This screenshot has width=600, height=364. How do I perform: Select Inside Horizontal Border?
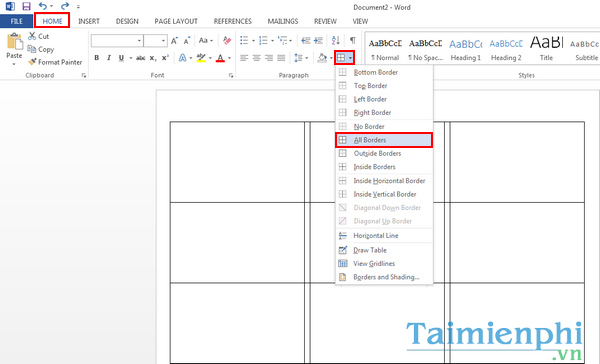[x=384, y=181]
